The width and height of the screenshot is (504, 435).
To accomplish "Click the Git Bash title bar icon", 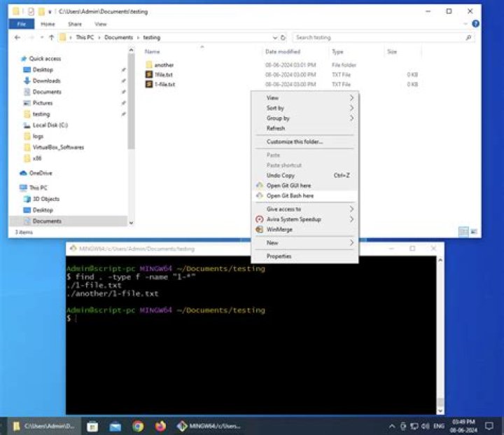I will [73, 249].
